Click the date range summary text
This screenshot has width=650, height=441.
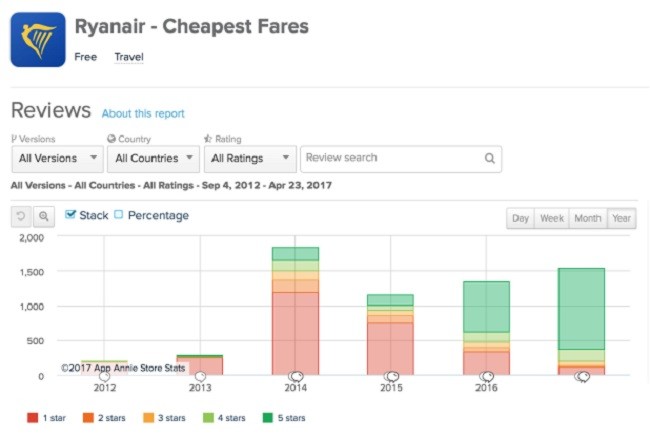click(171, 185)
